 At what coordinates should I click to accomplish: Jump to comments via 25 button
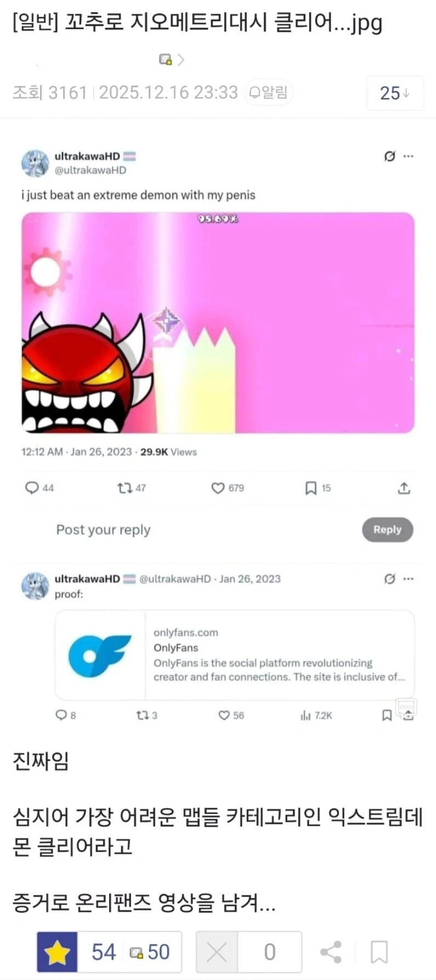tap(395, 93)
